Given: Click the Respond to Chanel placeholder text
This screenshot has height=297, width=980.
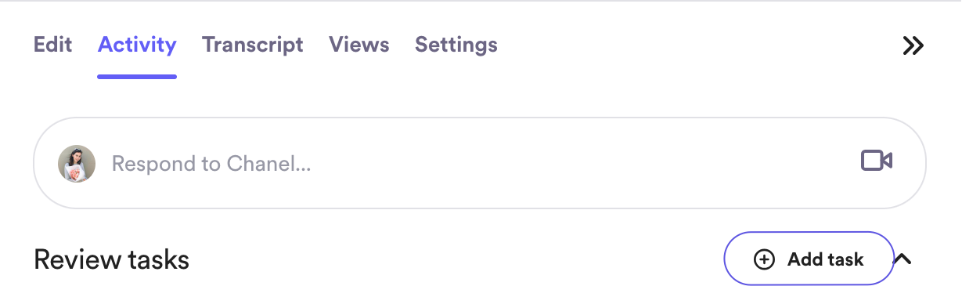Looking at the screenshot, I should tap(211, 164).
